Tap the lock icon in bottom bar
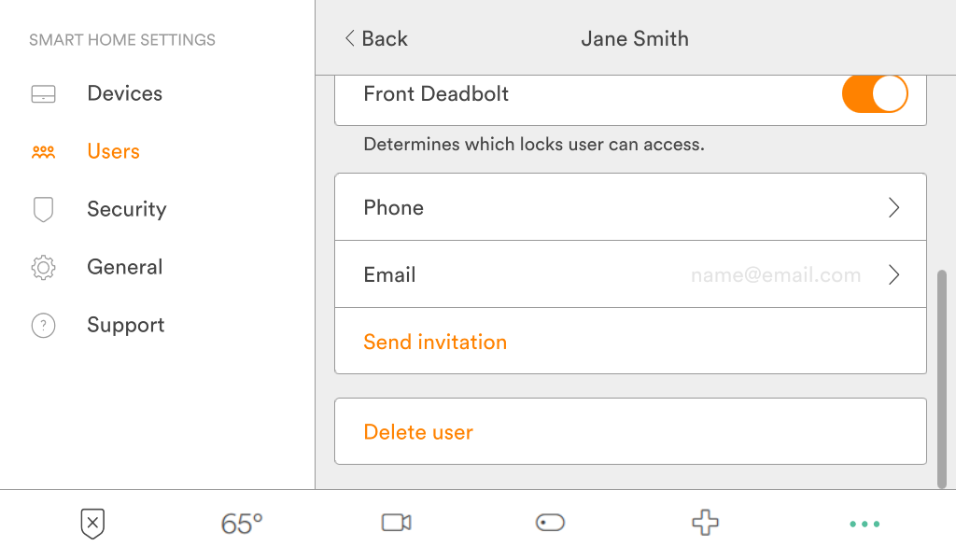Image resolution: width=956 pixels, height=560 pixels. tap(550, 524)
